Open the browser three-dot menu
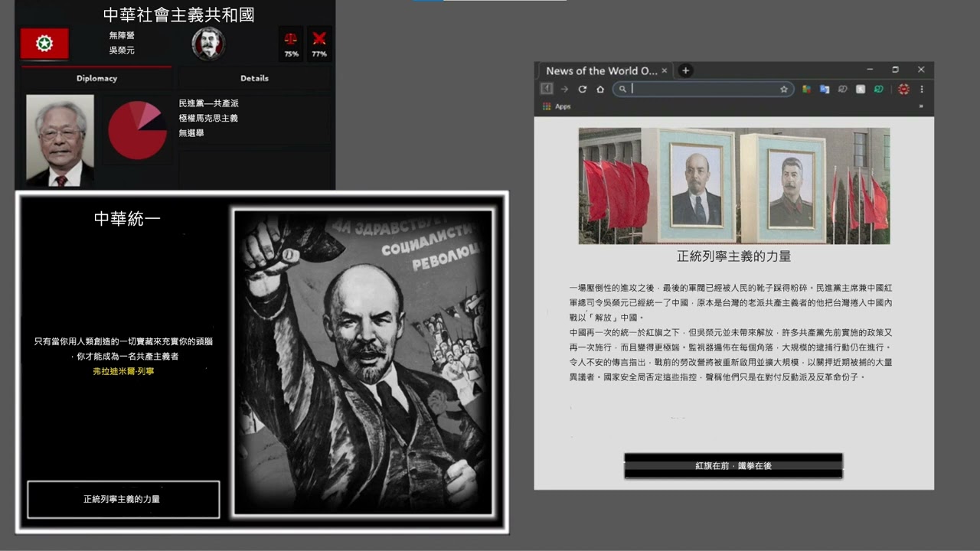The height and width of the screenshot is (551, 980). click(x=922, y=89)
